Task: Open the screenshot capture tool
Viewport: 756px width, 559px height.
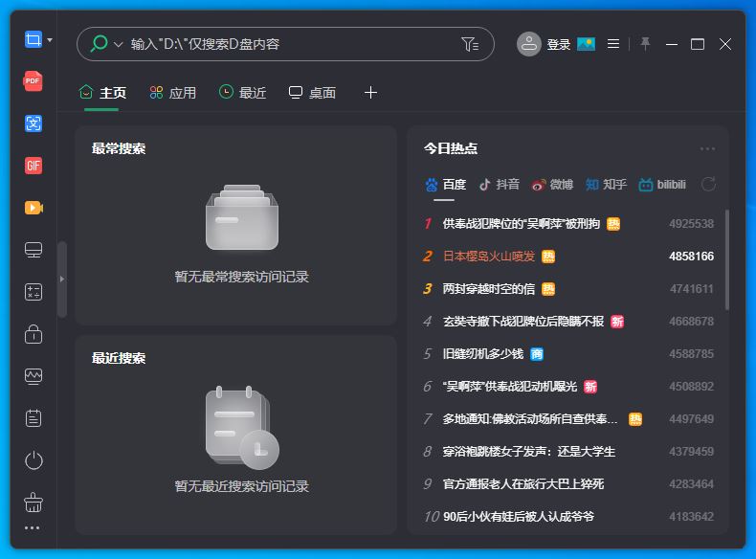Action: [33, 39]
